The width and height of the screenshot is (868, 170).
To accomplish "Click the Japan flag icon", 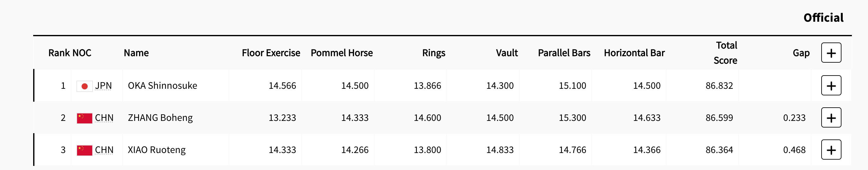I will pos(85,86).
